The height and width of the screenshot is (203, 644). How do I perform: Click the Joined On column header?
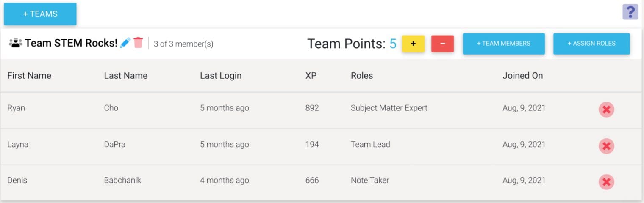coord(522,76)
